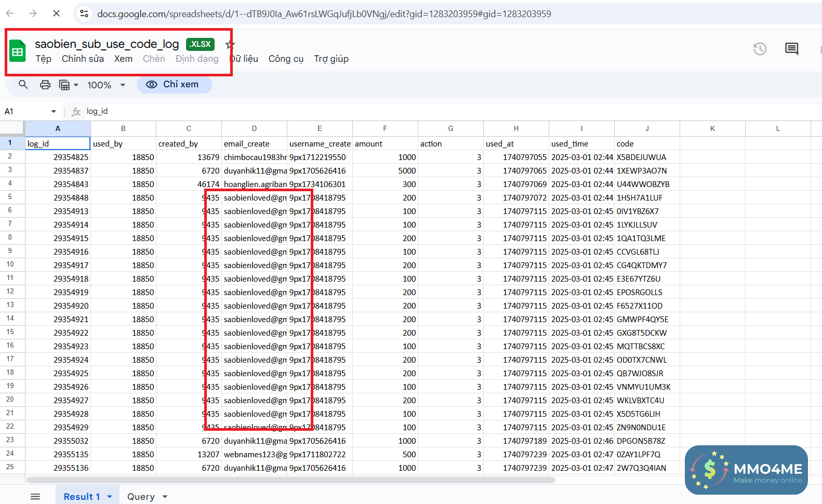The height and width of the screenshot is (504, 822).
Task: Click the print icon
Action: [45, 85]
